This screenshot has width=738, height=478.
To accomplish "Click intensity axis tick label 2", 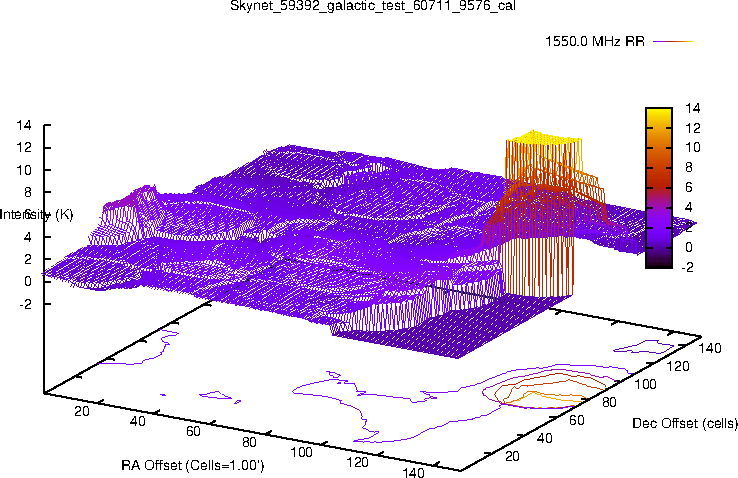I will pyautogui.click(x=27, y=259).
